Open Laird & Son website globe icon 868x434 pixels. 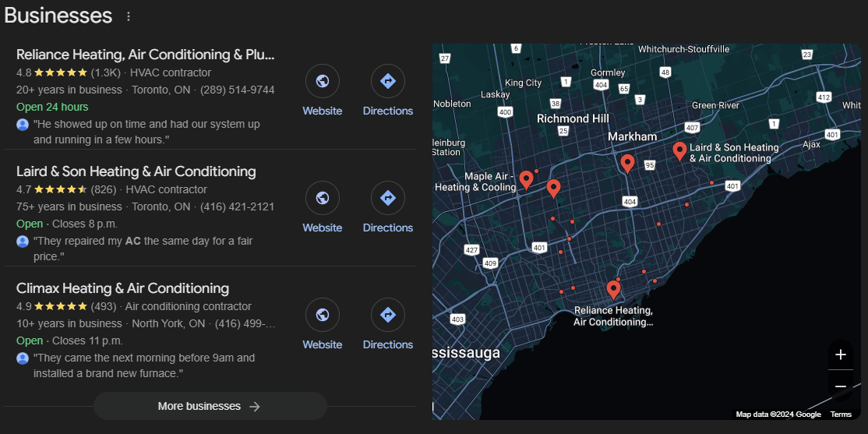click(322, 199)
